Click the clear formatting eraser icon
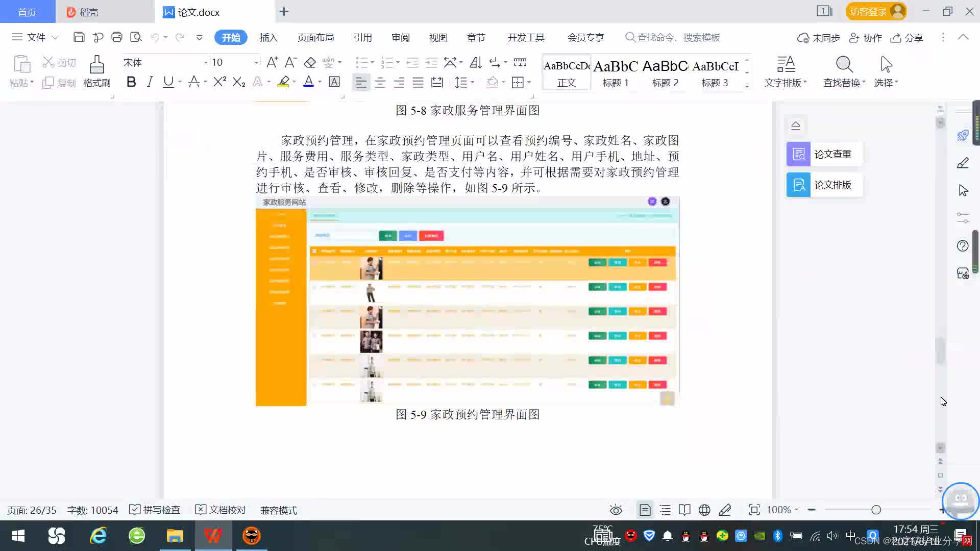This screenshot has height=551, width=980. pyautogui.click(x=310, y=62)
